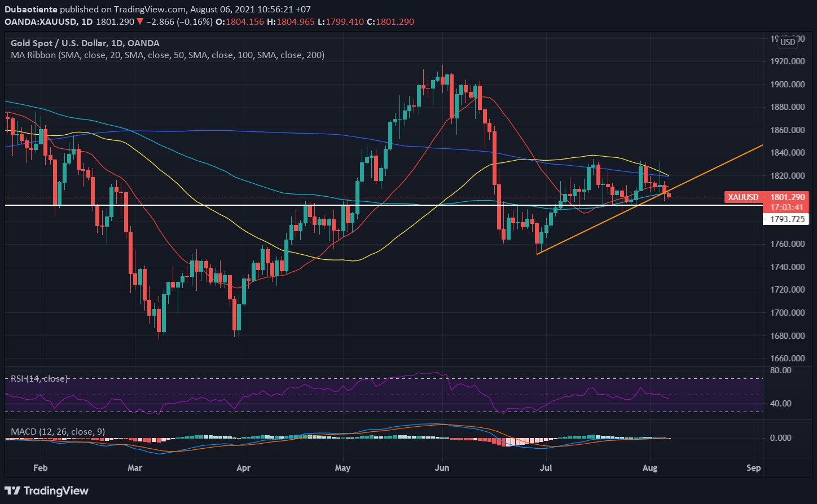Click the RSI (14, close) legend
The image size is (817, 504).
pyautogui.click(x=39, y=379)
